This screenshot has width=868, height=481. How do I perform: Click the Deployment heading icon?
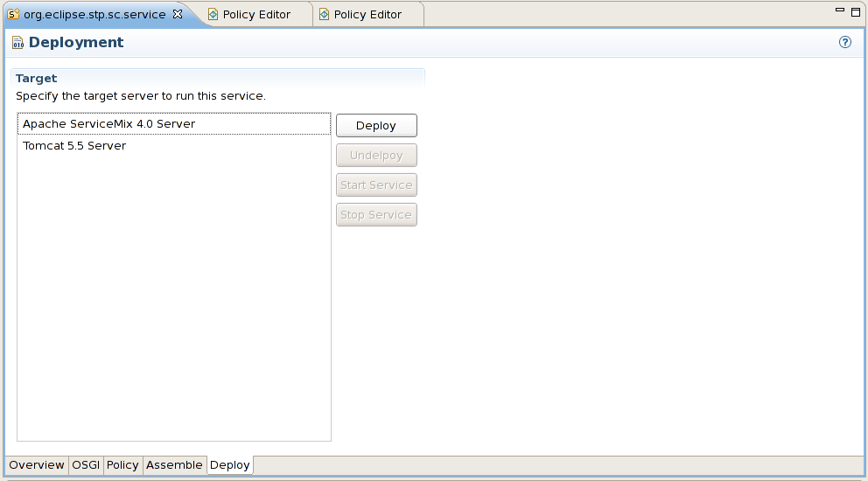pyautogui.click(x=17, y=43)
